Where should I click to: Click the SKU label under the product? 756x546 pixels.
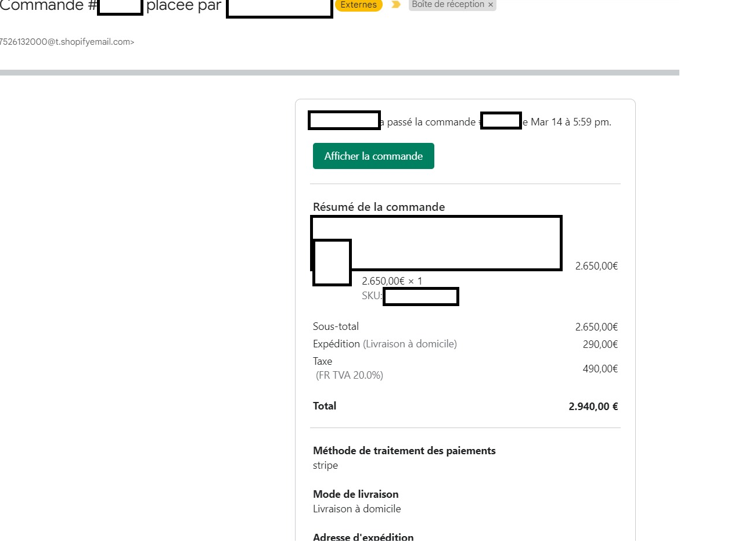pos(372,296)
